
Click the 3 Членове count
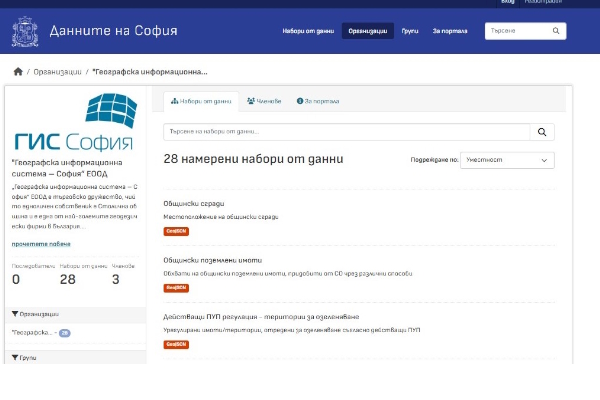click(116, 279)
